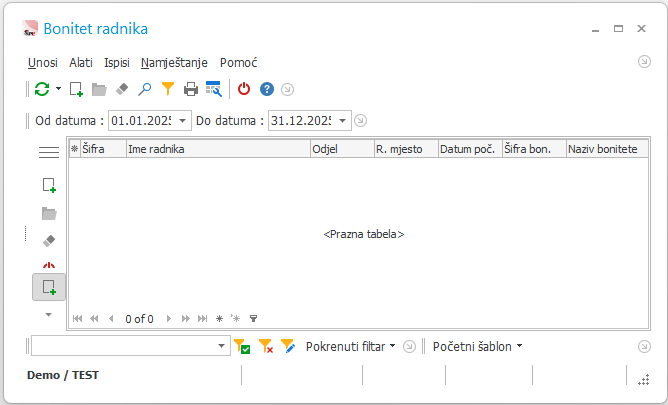
Task: Open the Ispisi menu
Action: [117, 63]
